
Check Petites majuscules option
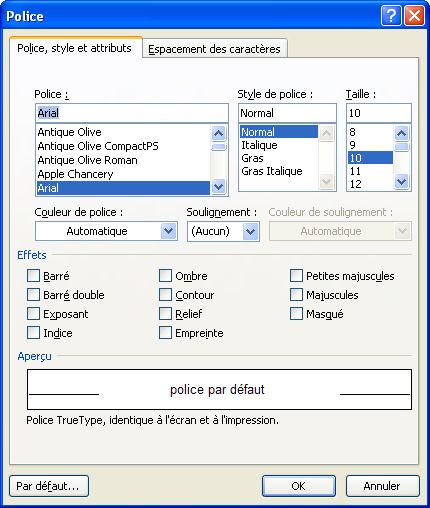click(x=296, y=276)
